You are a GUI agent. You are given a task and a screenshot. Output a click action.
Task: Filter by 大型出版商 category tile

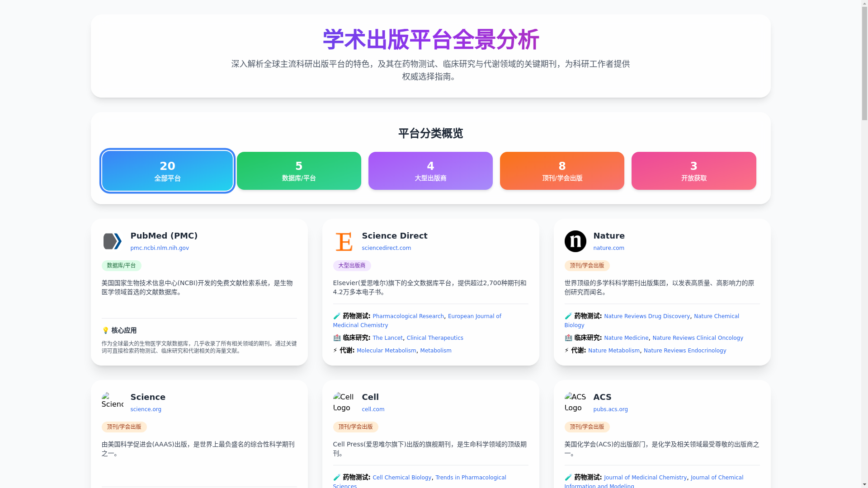(430, 171)
